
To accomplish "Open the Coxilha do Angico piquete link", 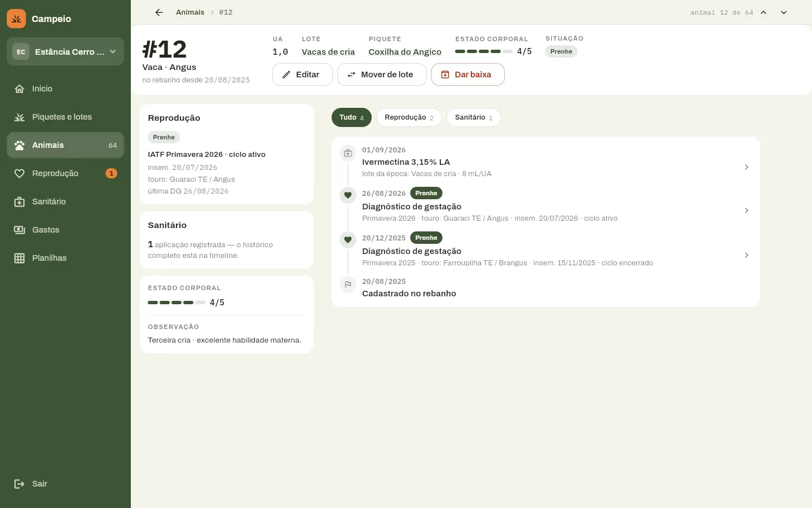I will pos(405,52).
